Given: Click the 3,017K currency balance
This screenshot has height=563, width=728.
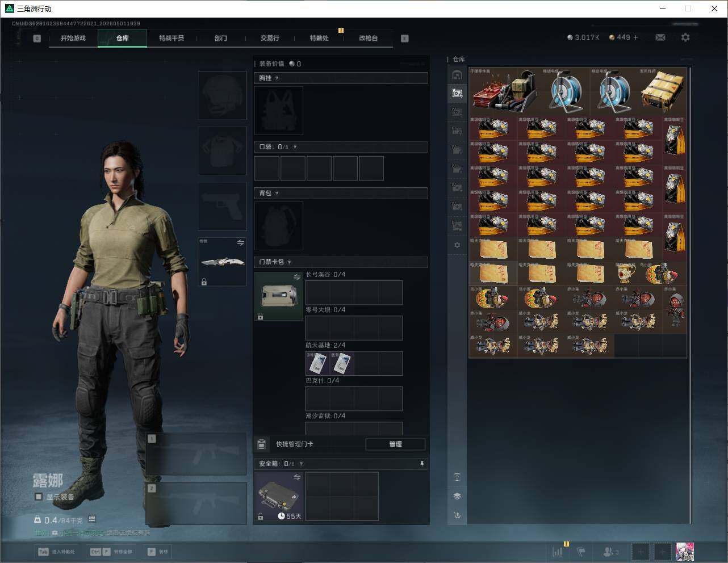Looking at the screenshot, I should point(583,37).
